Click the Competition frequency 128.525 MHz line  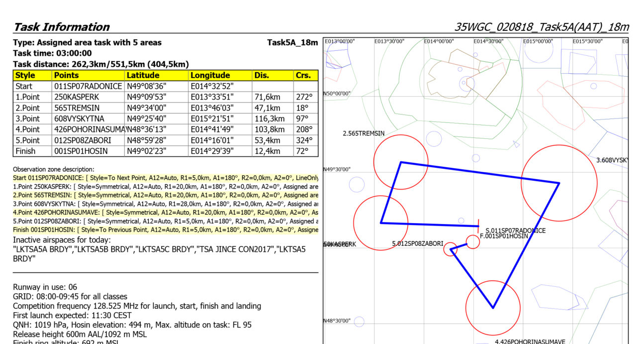pyautogui.click(x=137, y=306)
